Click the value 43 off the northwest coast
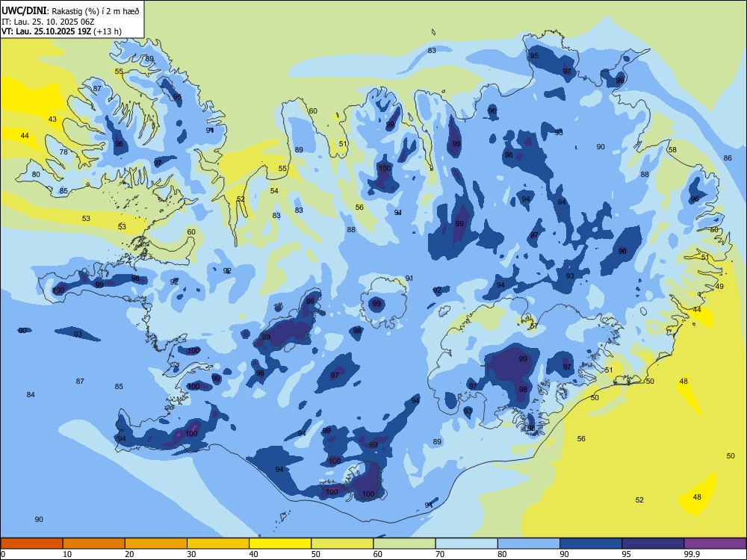The image size is (747, 560). pos(52,119)
